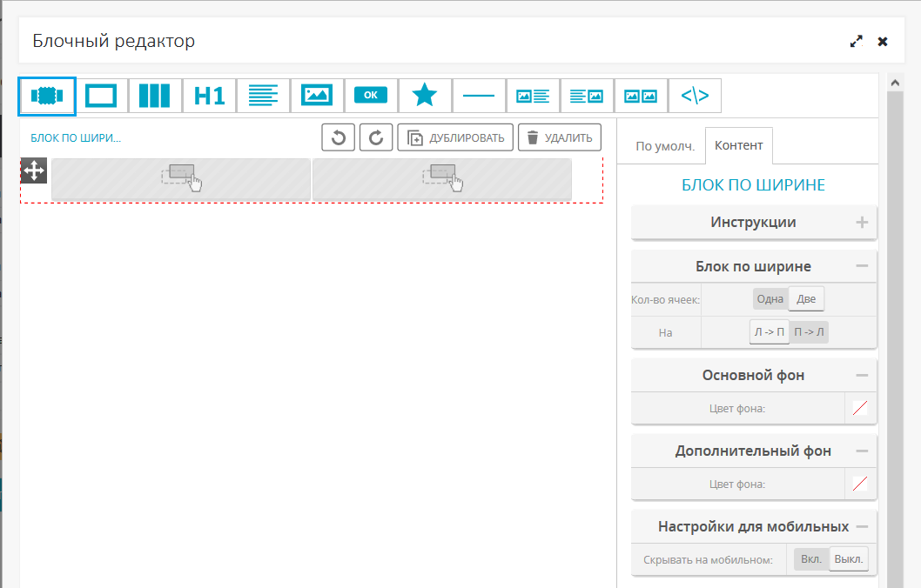The width and height of the screenshot is (921, 588).
Task: Add a three-column block from the toolbar
Action: (155, 96)
